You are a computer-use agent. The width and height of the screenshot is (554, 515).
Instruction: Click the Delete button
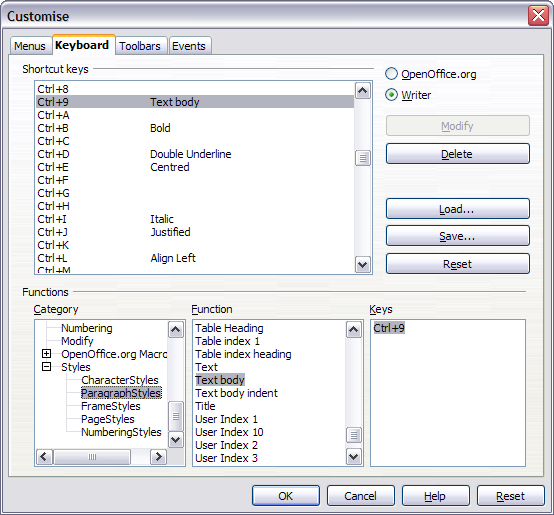(x=458, y=154)
